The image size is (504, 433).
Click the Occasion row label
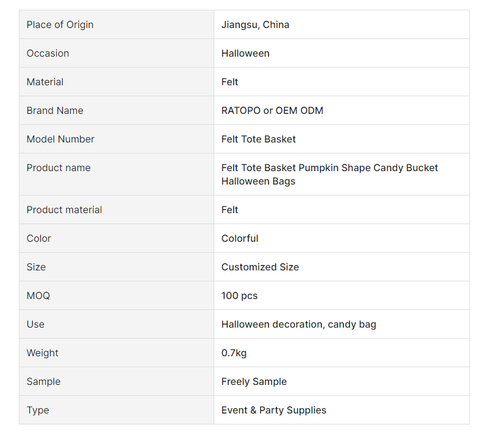pyautogui.click(x=47, y=54)
